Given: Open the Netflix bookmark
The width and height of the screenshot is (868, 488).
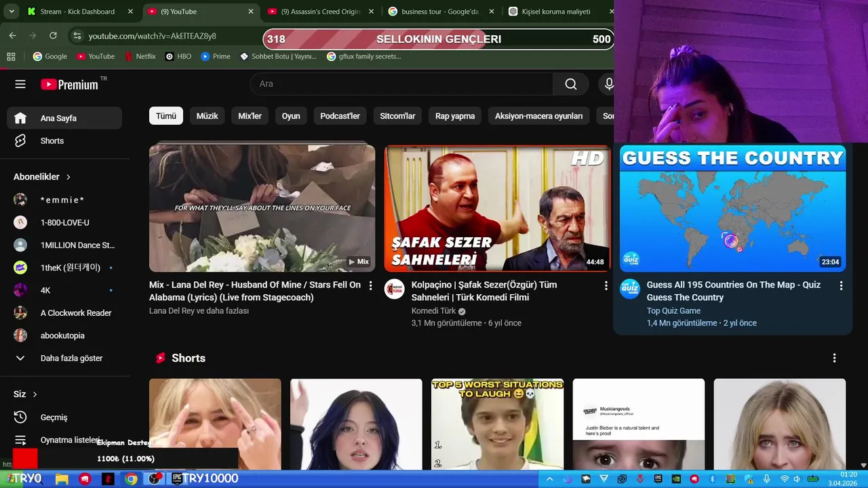Looking at the screenshot, I should click(140, 56).
